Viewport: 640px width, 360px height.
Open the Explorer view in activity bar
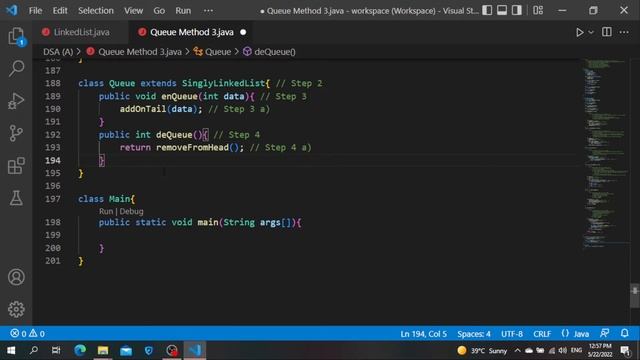click(x=16, y=36)
